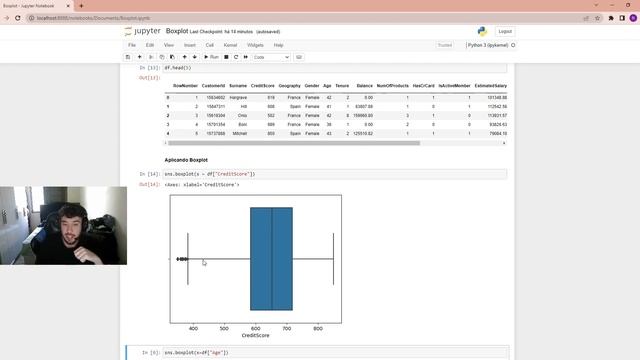Click the df.head() code cell
640x360 pixels.
tap(335, 68)
